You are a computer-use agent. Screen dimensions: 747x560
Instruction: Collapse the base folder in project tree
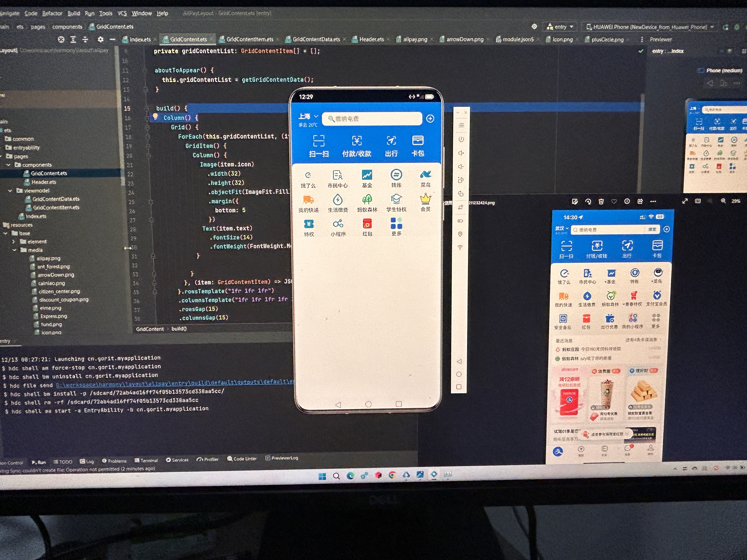tap(5, 233)
